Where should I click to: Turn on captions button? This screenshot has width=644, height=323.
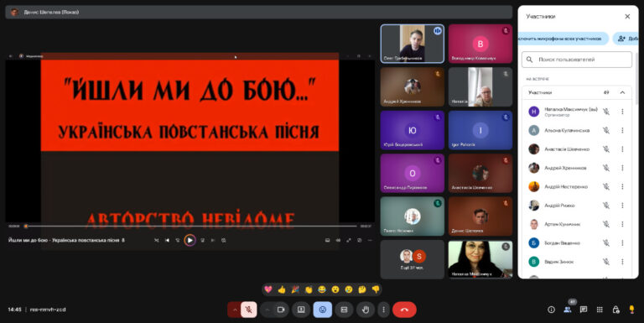[344, 310]
